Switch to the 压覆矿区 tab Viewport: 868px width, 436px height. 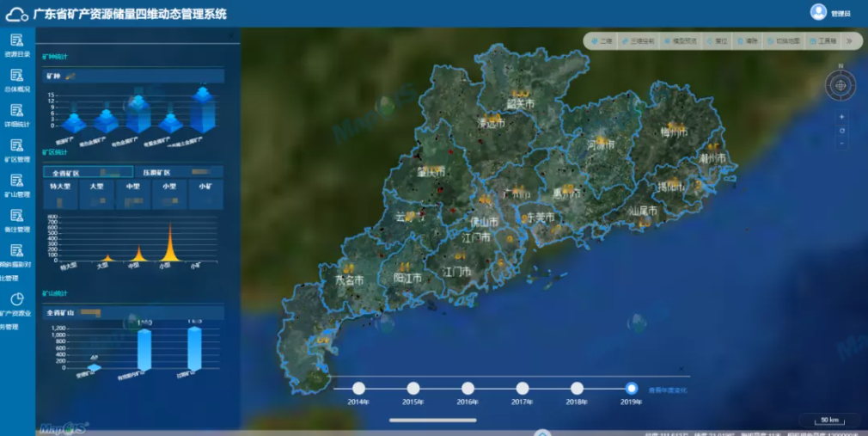point(180,172)
